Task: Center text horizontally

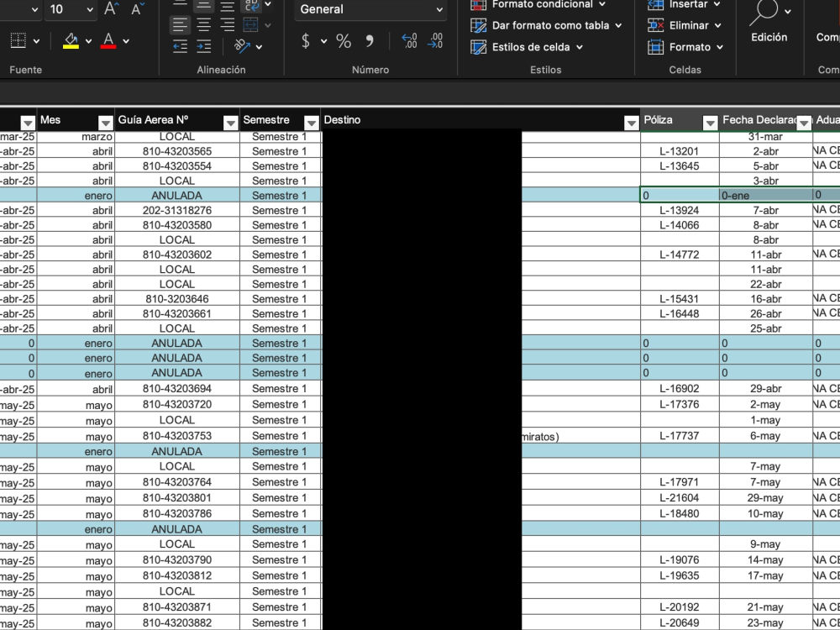Action: click(203, 24)
